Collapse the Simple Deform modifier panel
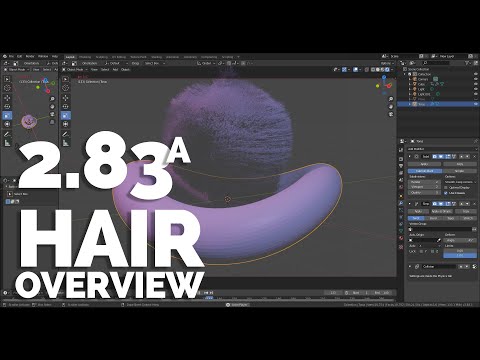480x360 pixels. pos(410,203)
